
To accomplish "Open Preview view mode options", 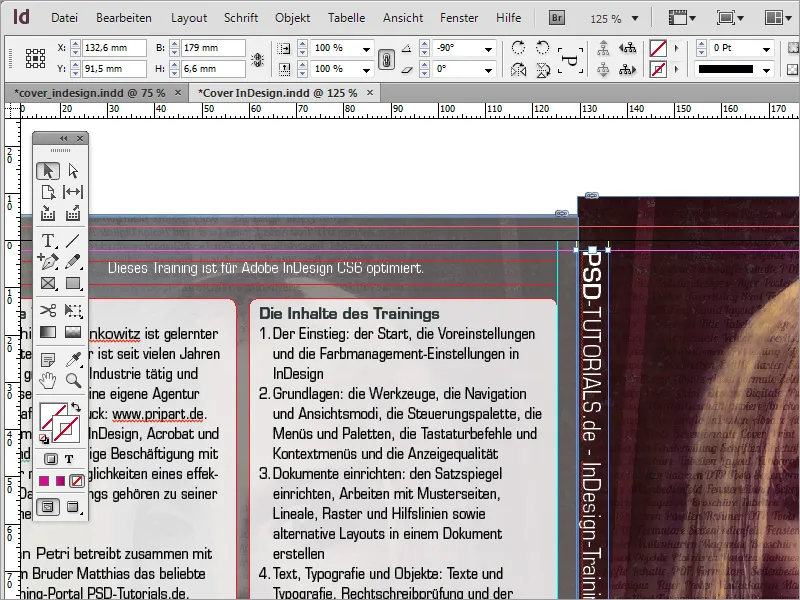I will tap(73, 507).
